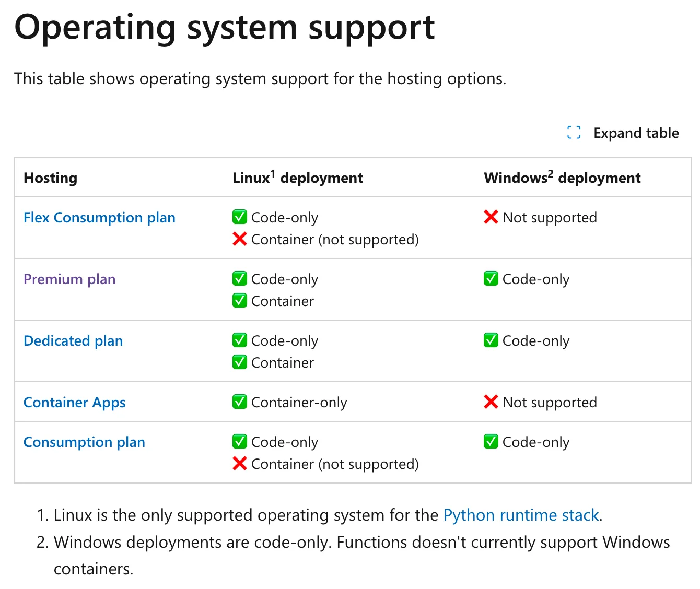The width and height of the screenshot is (700, 589).
Task: Open the Python runtime stack link
Action: [521, 515]
